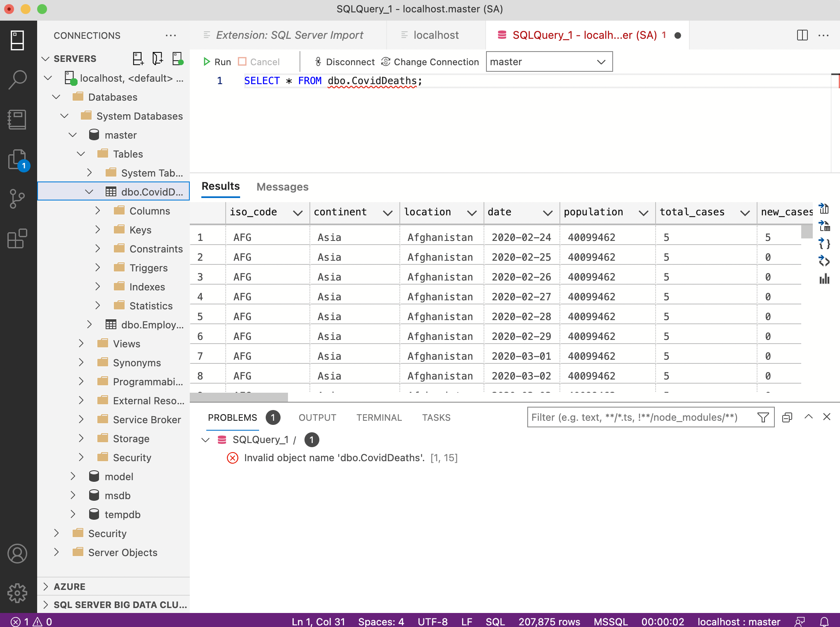The image size is (840, 627).
Task: Open the Notebooks view in activity bar
Action: coord(17,119)
